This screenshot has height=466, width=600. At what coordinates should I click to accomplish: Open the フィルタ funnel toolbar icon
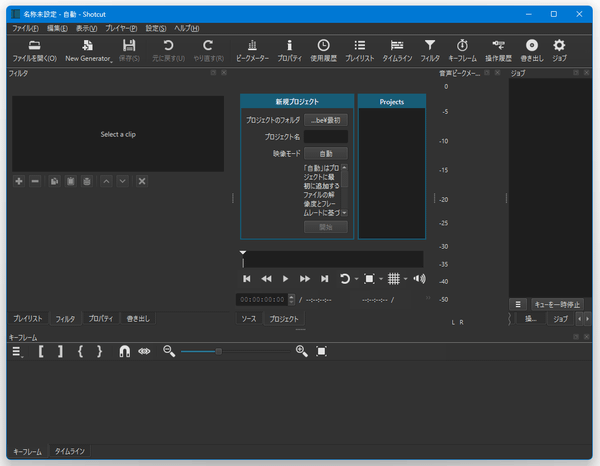click(430, 51)
